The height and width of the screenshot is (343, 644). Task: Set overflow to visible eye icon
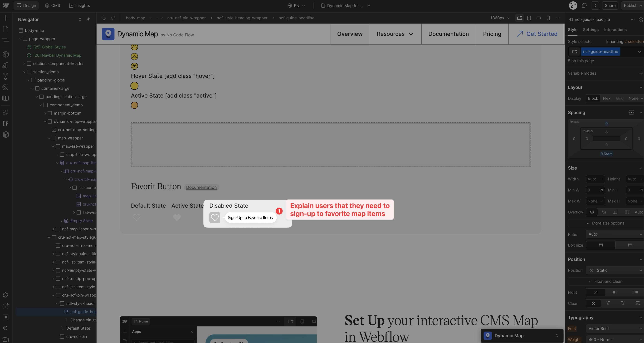pyautogui.click(x=592, y=212)
